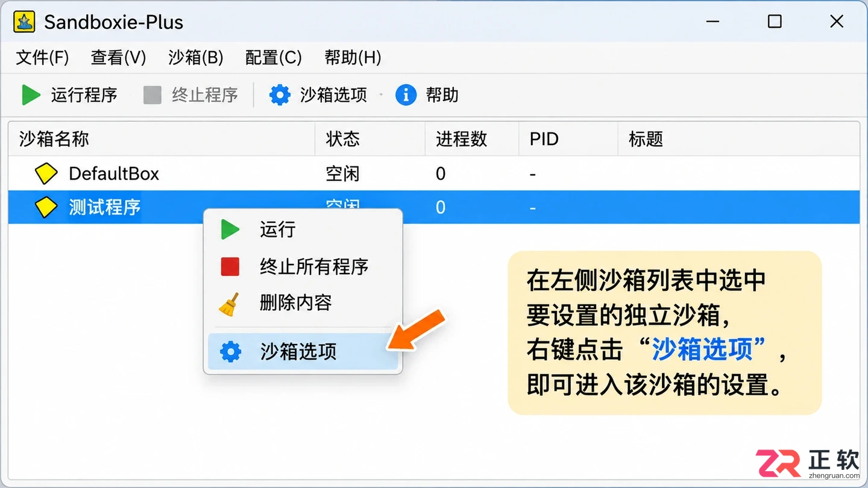Click the 0 process count of DefaultBox
The height and width of the screenshot is (488, 868).
pos(441,174)
